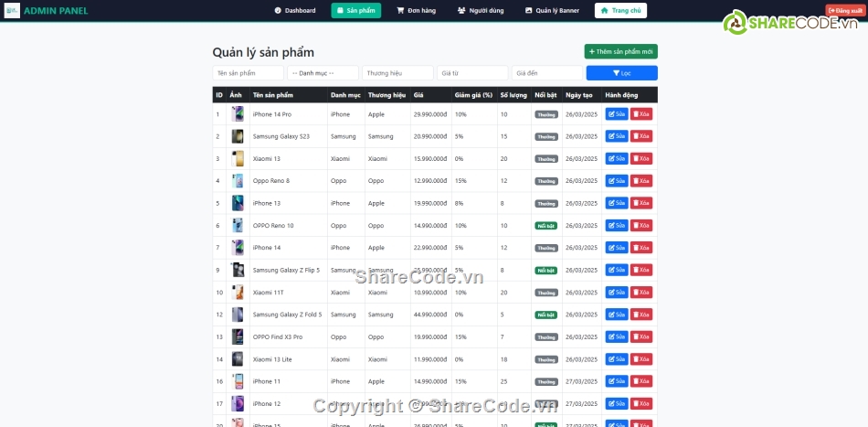This screenshot has width=868, height=427.
Task: Focus the Thương hiệu filter field
Action: coord(397,73)
